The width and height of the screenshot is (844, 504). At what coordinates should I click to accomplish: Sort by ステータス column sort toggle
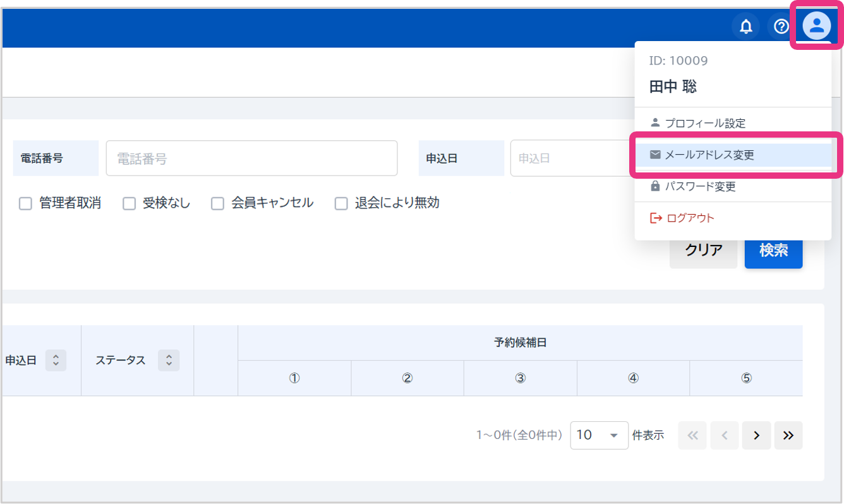(169, 361)
